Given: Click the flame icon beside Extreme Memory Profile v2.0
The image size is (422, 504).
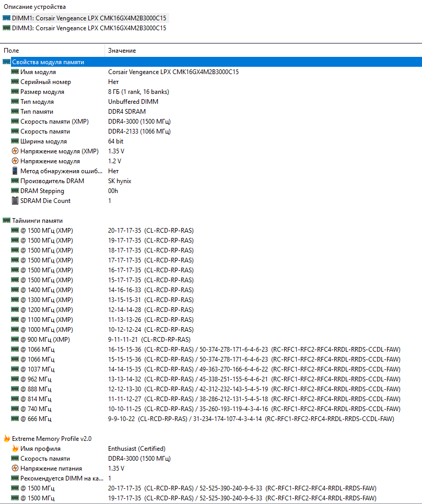Looking at the screenshot, I should point(7,438).
